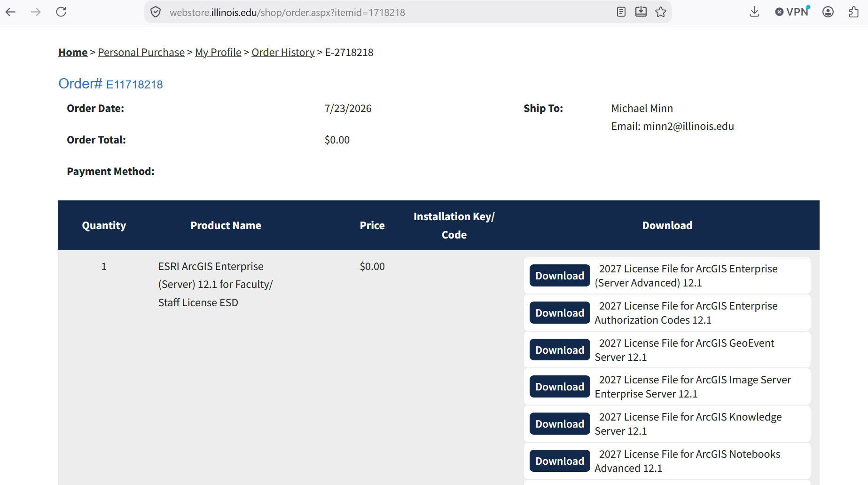The image size is (868, 485).
Task: Click the Ship To label
Action: coord(543,109)
